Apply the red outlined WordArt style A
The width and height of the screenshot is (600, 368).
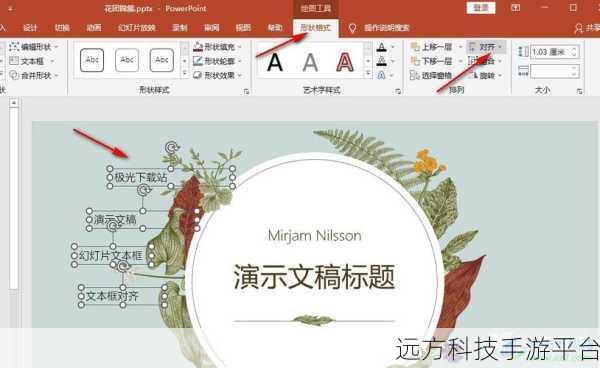(x=345, y=62)
